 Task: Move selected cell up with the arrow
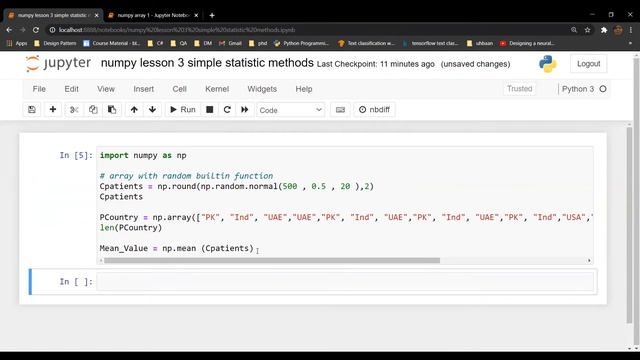tap(134, 110)
